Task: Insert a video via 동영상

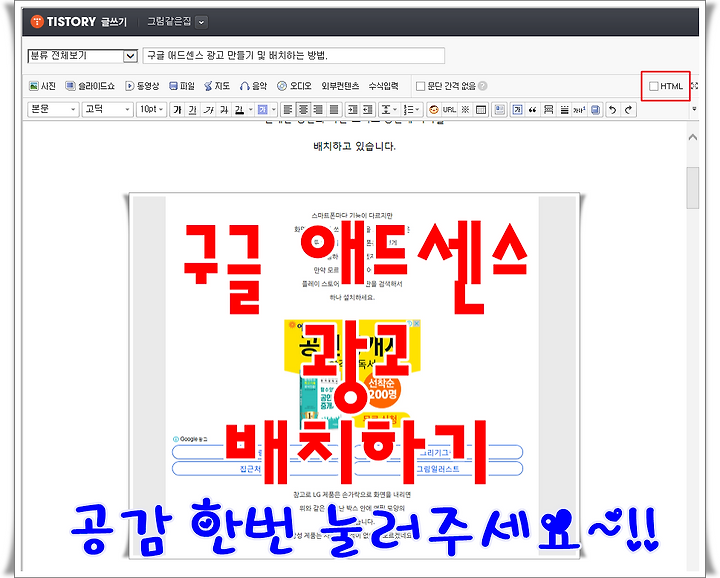Action: 142,86
